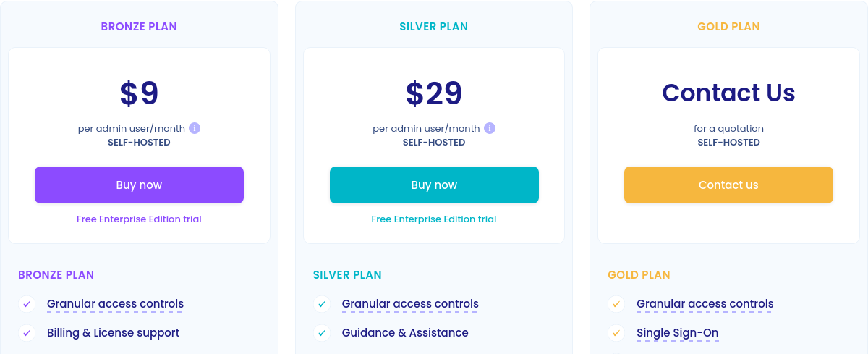Click Granular access controls under Silver Plan
The width and height of the screenshot is (868, 354).
click(x=410, y=304)
